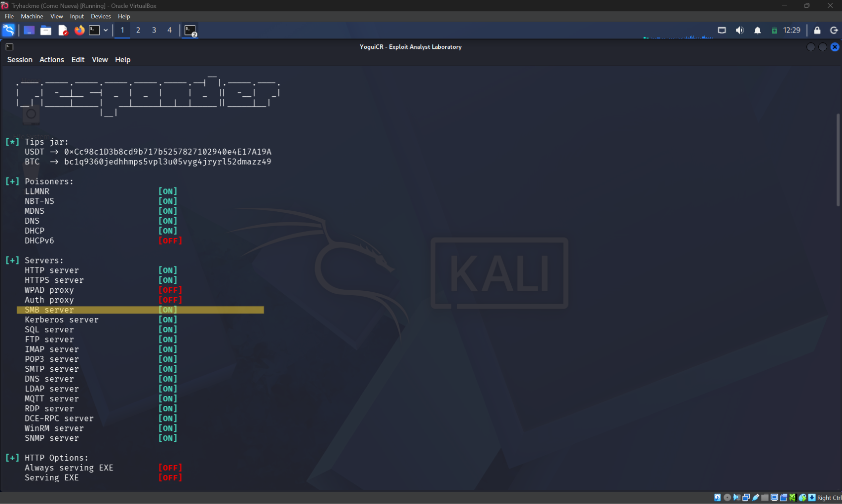Click the VirtualBox audio status icon
This screenshot has height=504, width=842.
[x=736, y=498]
